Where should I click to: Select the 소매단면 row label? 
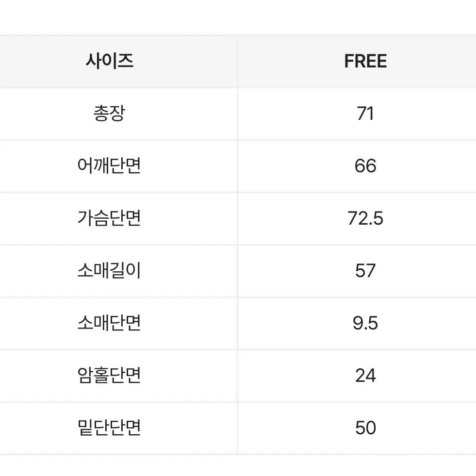point(109,323)
